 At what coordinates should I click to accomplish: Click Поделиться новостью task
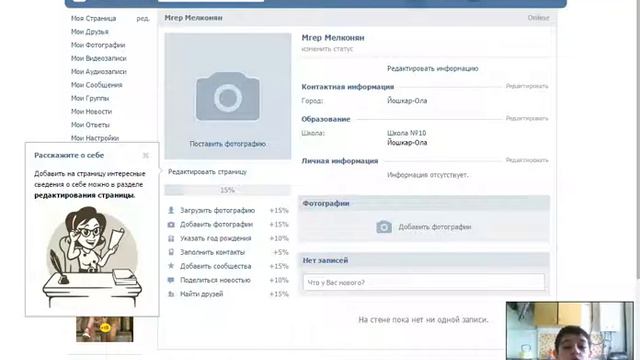coord(216,280)
